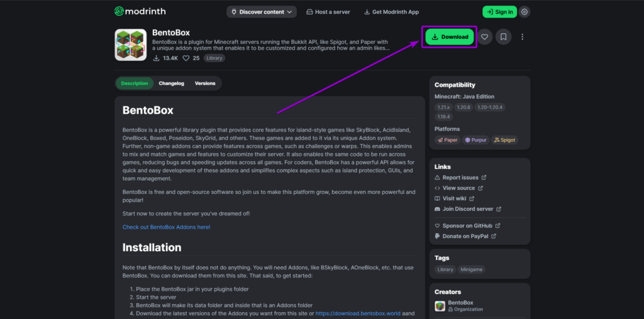Click the PayPal icon beside Donate on PayPal
Image resolution: width=644 pixels, height=319 pixels.
(x=438, y=236)
